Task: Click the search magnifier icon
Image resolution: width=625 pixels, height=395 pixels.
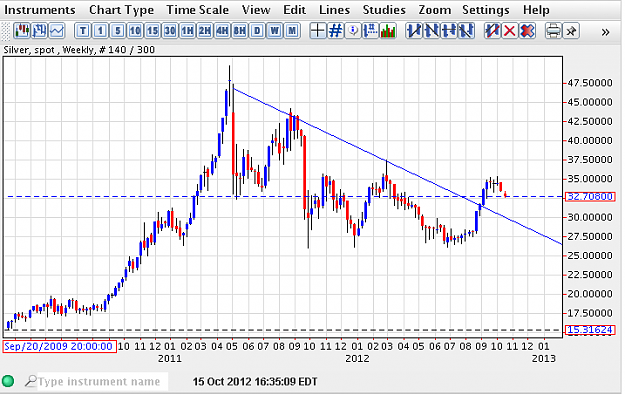Action: tap(30, 381)
